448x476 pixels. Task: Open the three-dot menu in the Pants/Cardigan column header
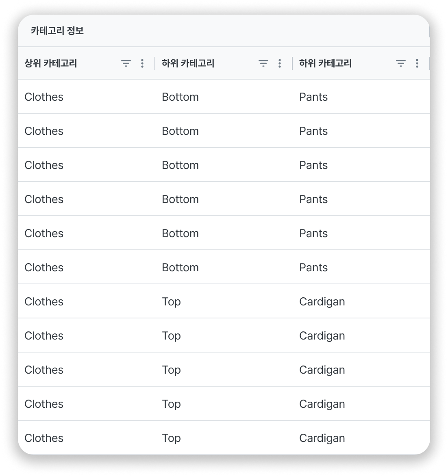point(417,63)
